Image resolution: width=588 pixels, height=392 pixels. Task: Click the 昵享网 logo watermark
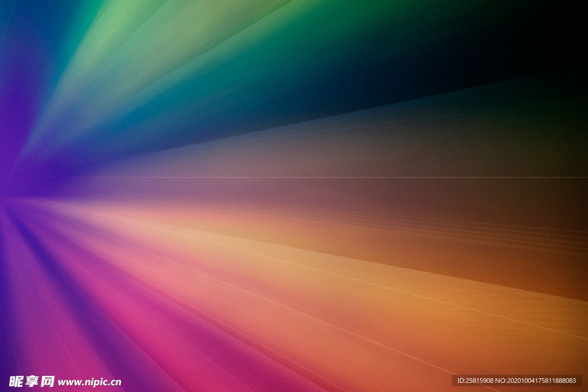click(x=32, y=381)
